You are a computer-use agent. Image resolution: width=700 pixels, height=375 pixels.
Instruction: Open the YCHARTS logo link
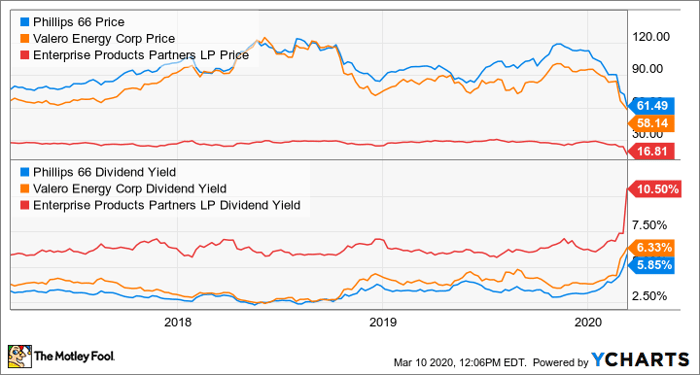(x=641, y=359)
